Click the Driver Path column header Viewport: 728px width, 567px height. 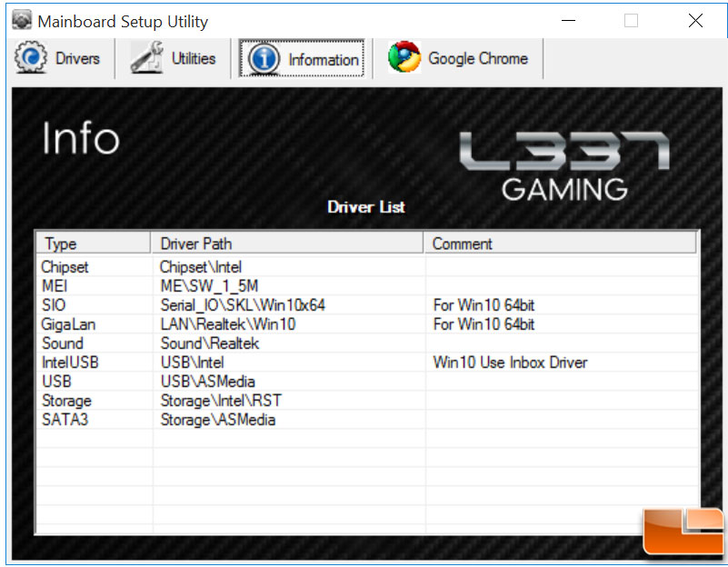pos(287,244)
